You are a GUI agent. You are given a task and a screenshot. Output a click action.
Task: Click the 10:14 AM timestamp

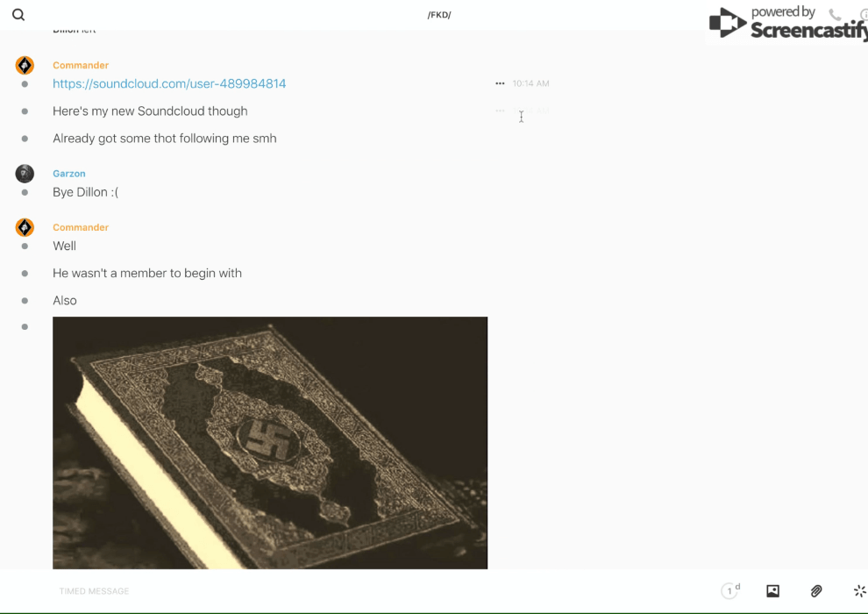530,84
